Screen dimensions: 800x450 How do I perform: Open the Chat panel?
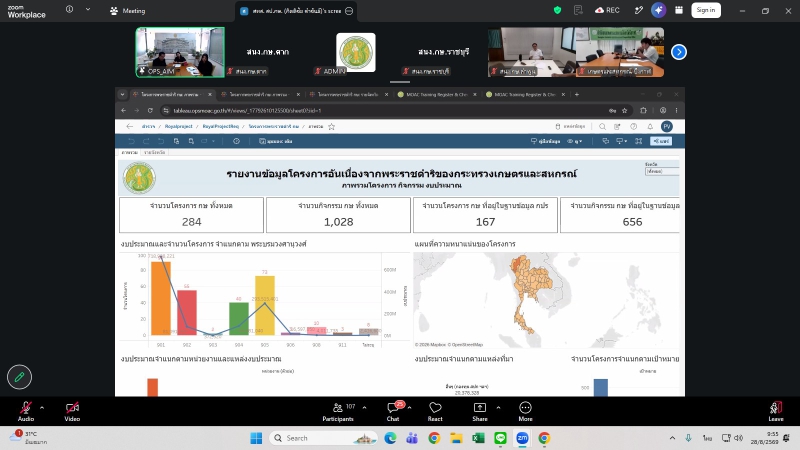(393, 411)
